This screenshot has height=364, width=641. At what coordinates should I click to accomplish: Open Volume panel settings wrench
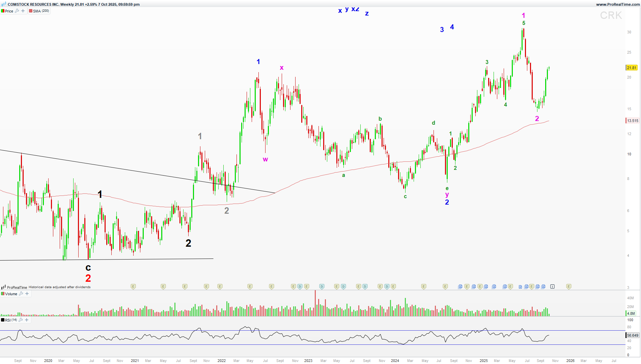click(21, 294)
